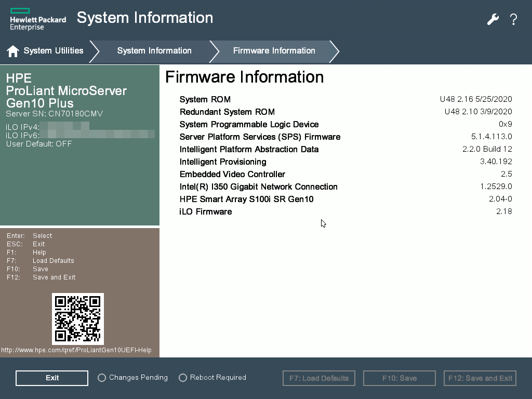Image resolution: width=532 pixels, height=399 pixels.
Task: Select Server Platform Services (SPS) Firmware
Action: pos(345,137)
